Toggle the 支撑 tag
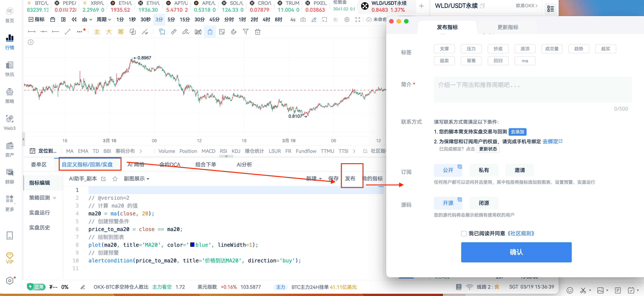 click(x=444, y=49)
